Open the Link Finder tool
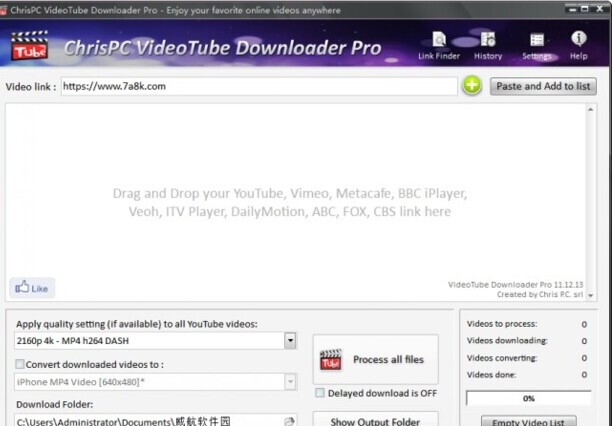Viewport: 612px width, 426px height. coord(439,46)
